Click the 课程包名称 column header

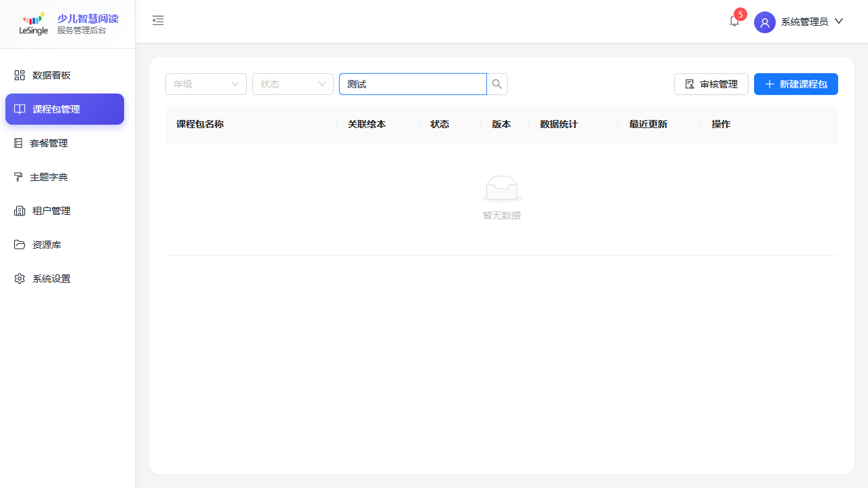200,124
